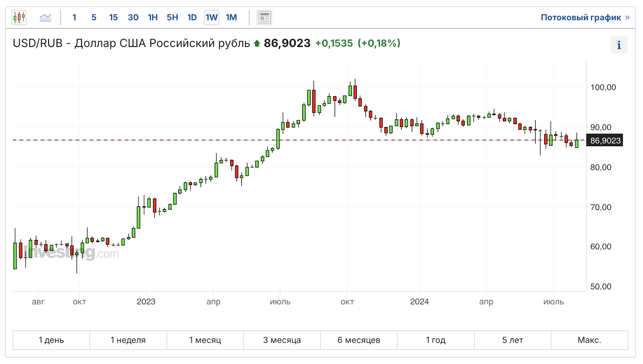Viewport: 643px width, 364px height.
Task: Show the 5 лет range
Action: point(513,340)
